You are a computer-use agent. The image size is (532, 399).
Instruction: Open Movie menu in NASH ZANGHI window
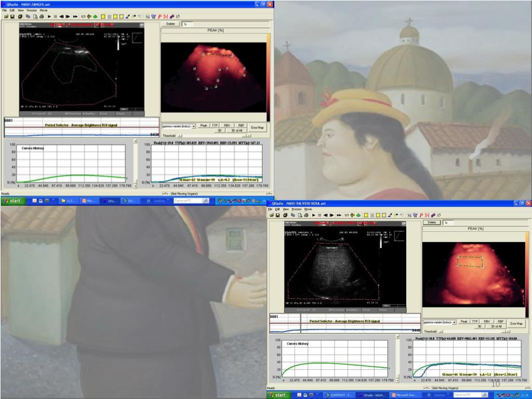pyautogui.click(x=44, y=10)
